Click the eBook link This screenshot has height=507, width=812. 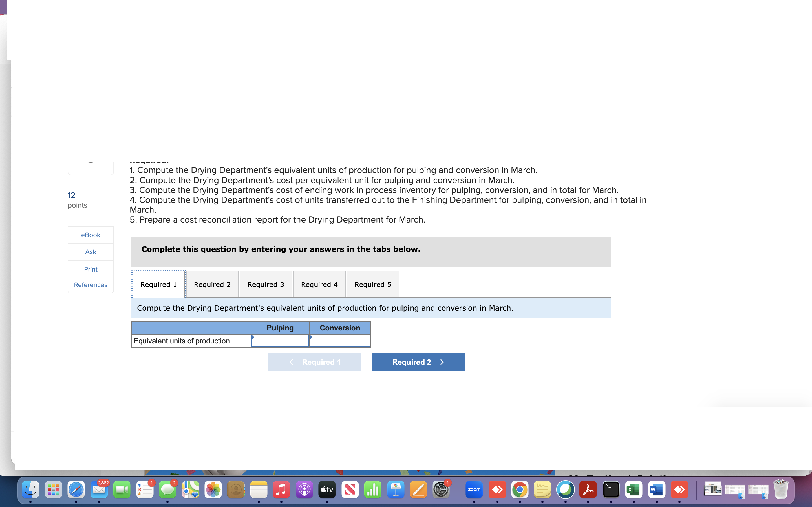point(90,235)
